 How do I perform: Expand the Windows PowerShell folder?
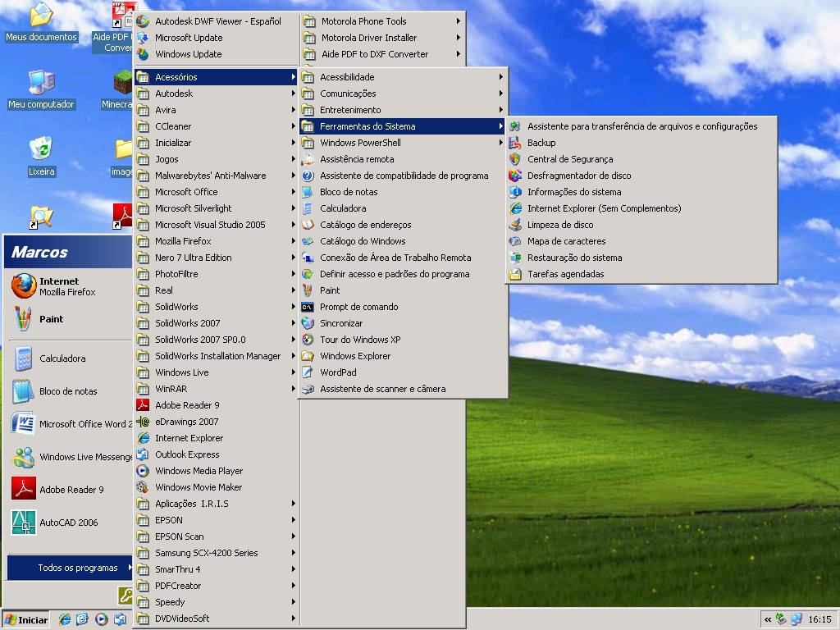pyautogui.click(x=403, y=143)
